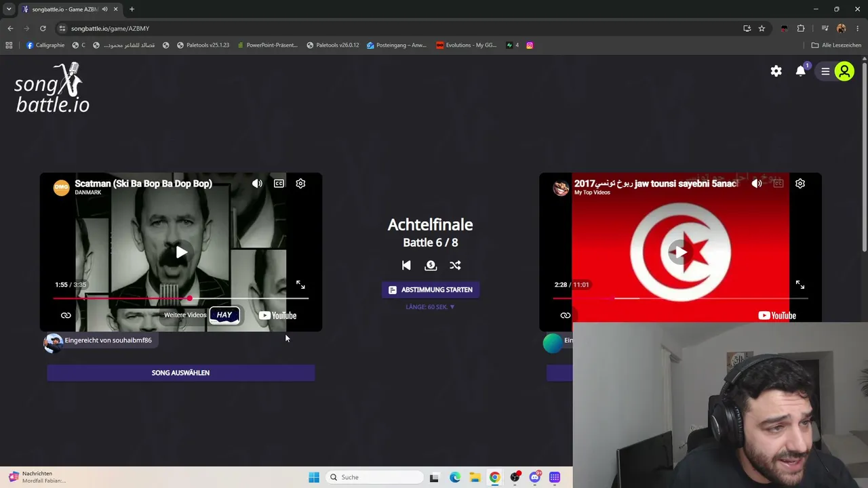The height and width of the screenshot is (488, 868).
Task: Mute the songbattle.io browser tab
Action: tap(104, 9)
